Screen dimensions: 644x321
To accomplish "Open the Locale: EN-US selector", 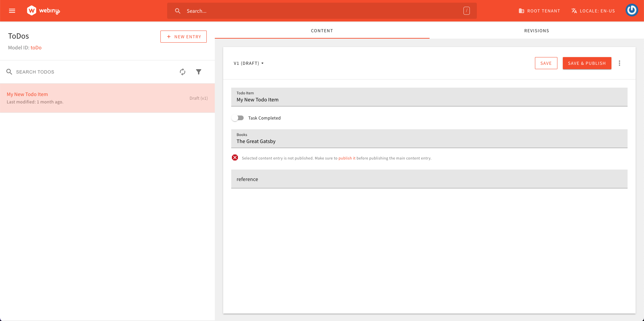I will pyautogui.click(x=593, y=11).
